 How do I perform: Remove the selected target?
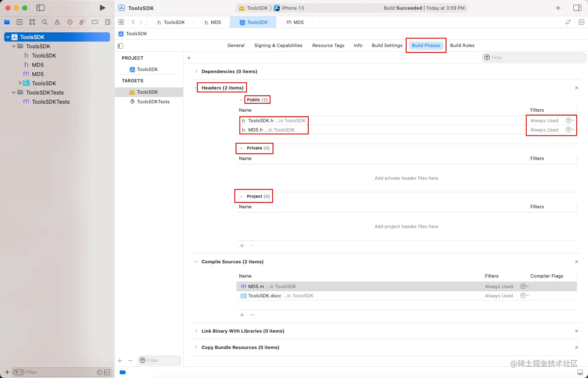click(130, 360)
